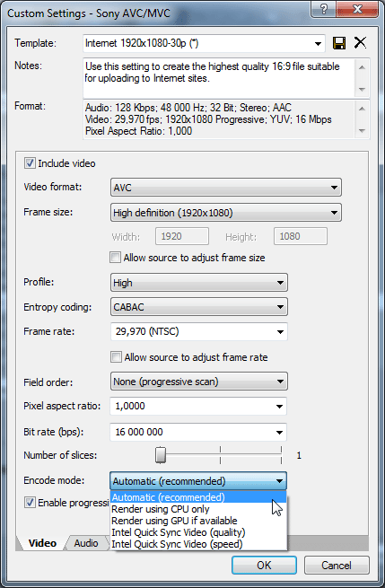Click inside the Notes text box
Screen dimensions: 385x588
219,77
